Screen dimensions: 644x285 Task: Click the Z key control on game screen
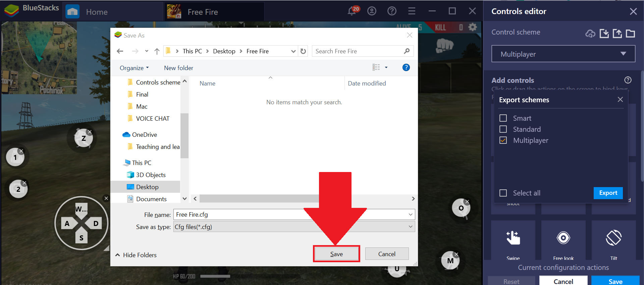pos(84,138)
